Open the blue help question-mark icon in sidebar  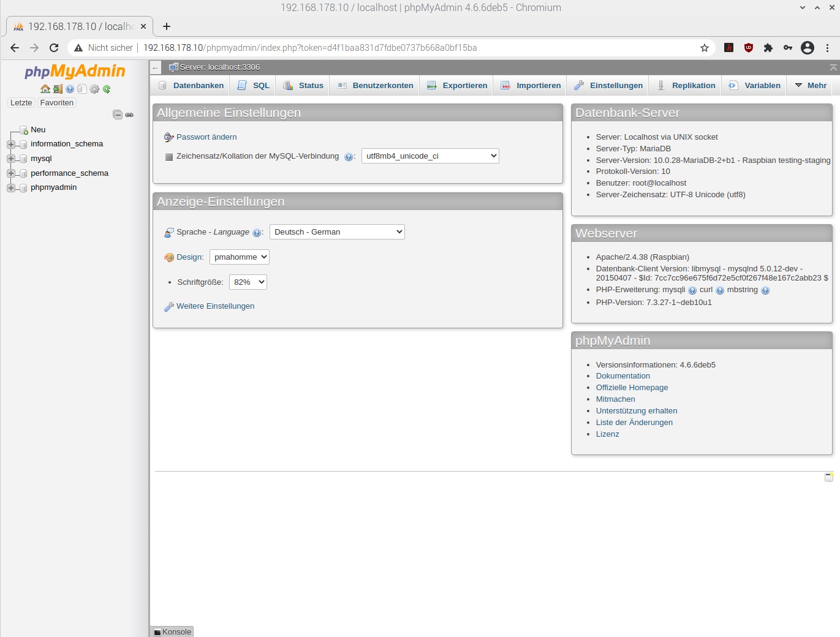70,89
